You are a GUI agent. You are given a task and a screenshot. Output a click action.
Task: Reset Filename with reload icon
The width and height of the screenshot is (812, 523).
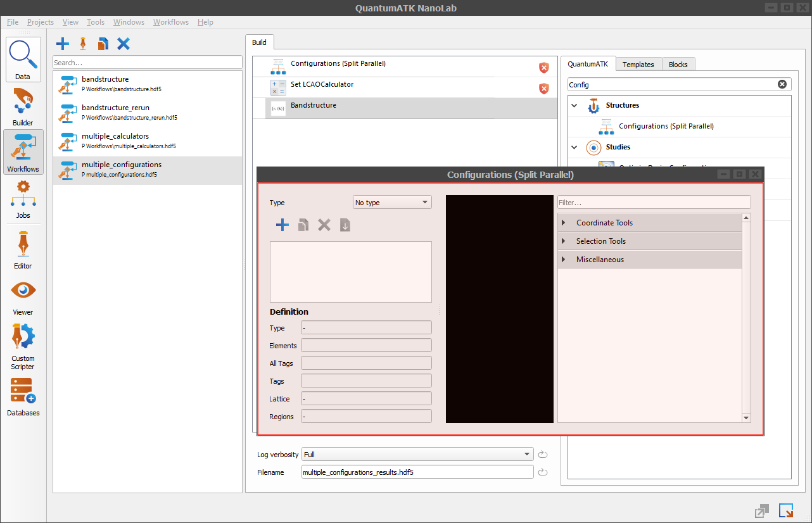(x=542, y=472)
